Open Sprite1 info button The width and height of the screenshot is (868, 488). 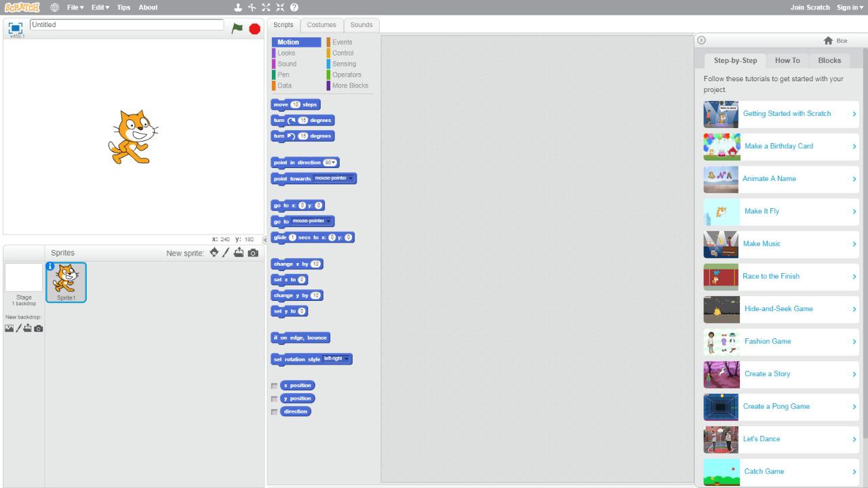pyautogui.click(x=50, y=266)
